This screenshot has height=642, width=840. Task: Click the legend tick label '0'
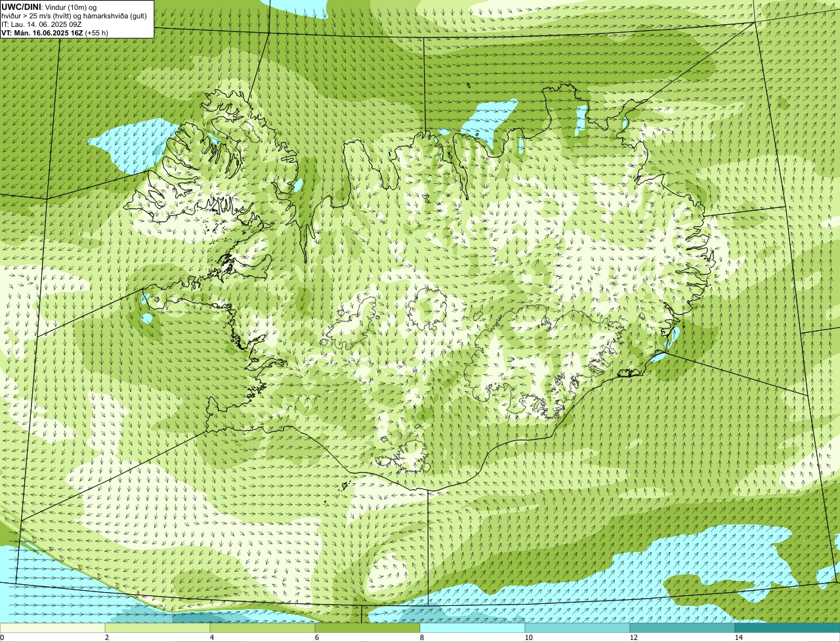pos(2,637)
